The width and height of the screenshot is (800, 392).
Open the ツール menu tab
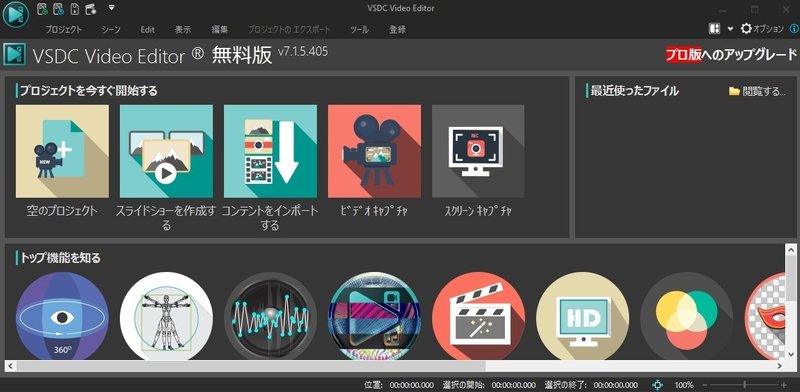click(x=360, y=30)
